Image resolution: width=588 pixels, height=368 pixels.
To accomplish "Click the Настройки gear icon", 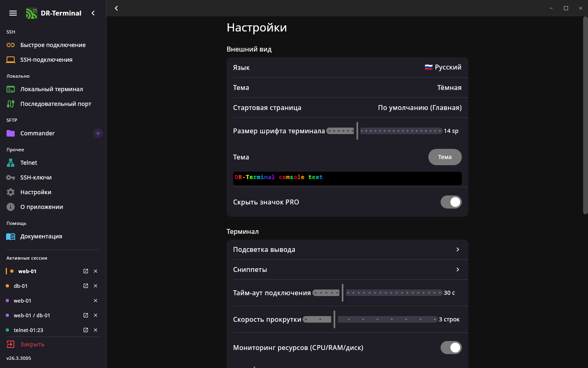I will click(x=11, y=192).
